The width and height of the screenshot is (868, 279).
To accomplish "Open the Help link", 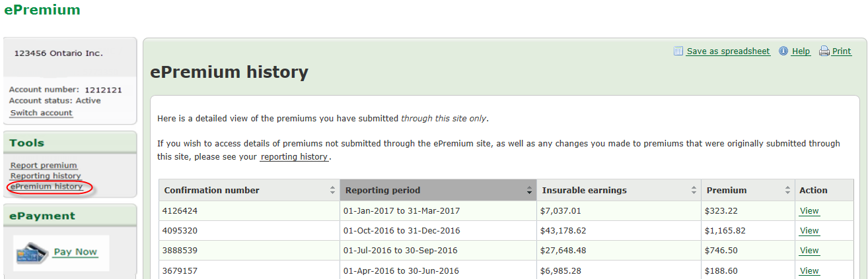I will pyautogui.click(x=801, y=51).
